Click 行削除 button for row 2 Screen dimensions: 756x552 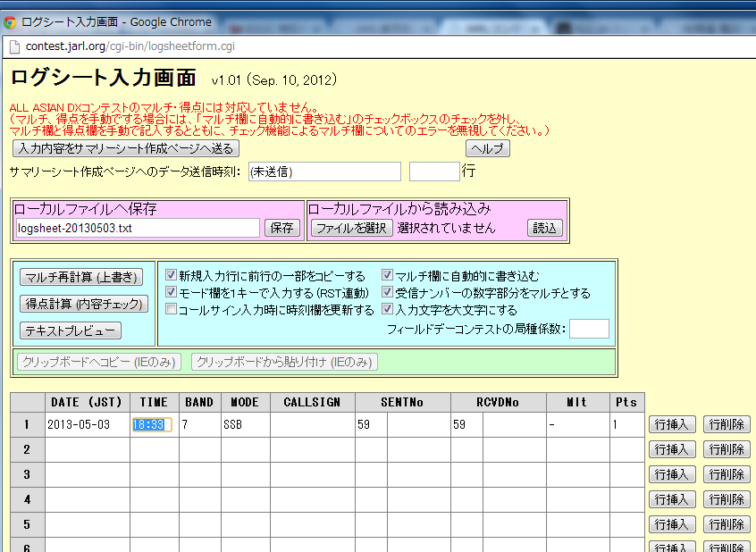727,450
